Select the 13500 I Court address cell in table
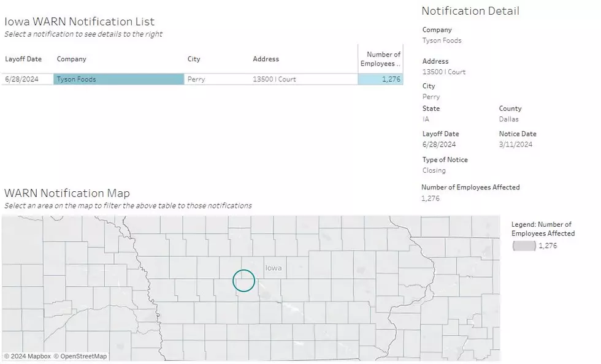The height and width of the screenshot is (364, 601). point(274,79)
